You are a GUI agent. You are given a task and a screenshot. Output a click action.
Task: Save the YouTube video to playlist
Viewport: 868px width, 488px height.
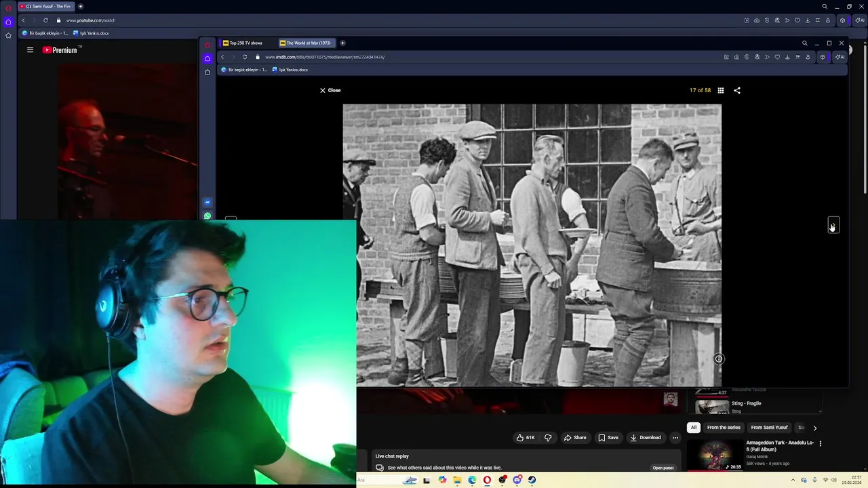pyautogui.click(x=608, y=438)
